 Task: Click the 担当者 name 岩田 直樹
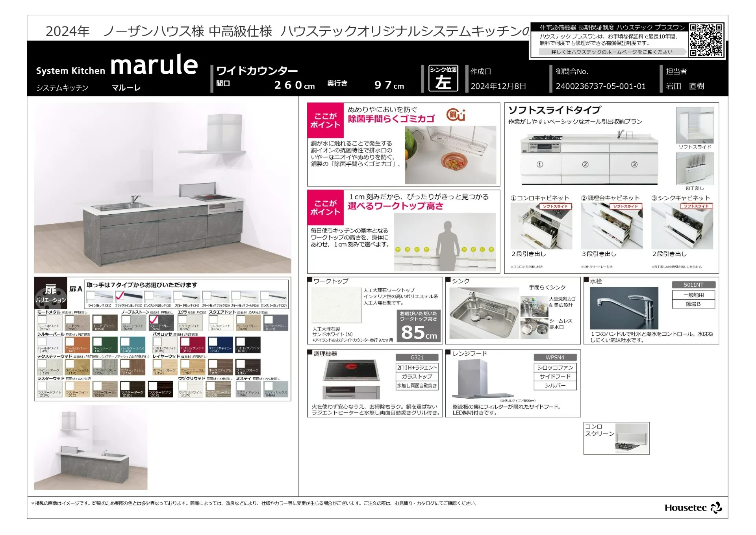(685, 86)
